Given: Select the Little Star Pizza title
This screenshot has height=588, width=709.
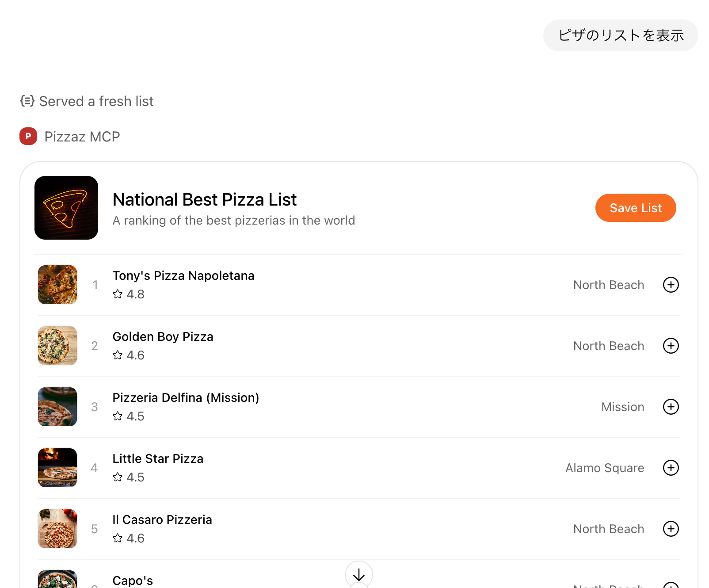Looking at the screenshot, I should tap(158, 458).
